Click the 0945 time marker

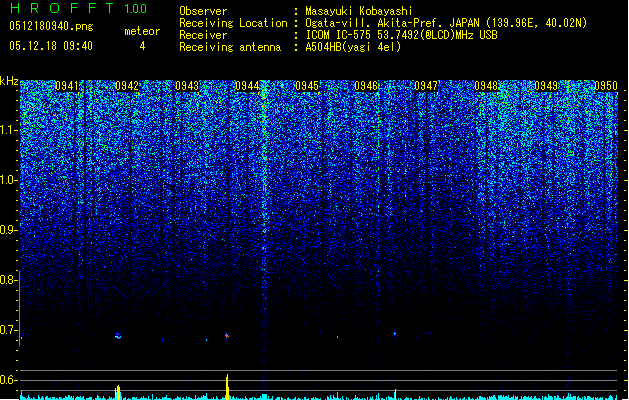307,86
